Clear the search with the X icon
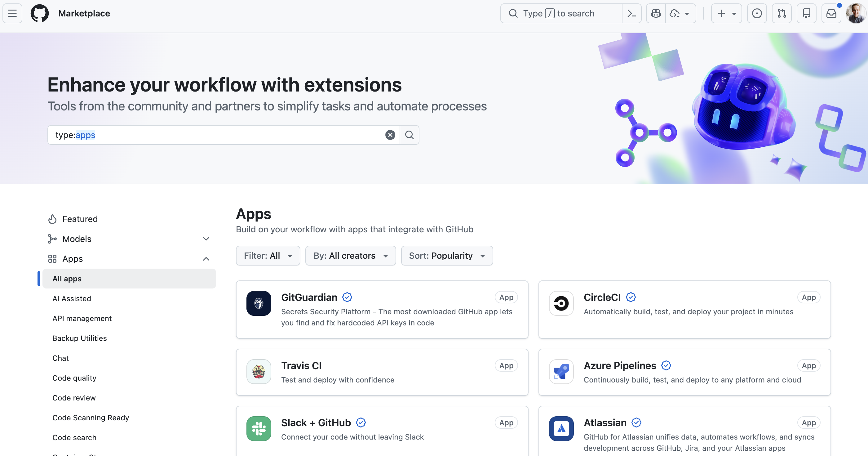This screenshot has width=868, height=456. click(390, 135)
